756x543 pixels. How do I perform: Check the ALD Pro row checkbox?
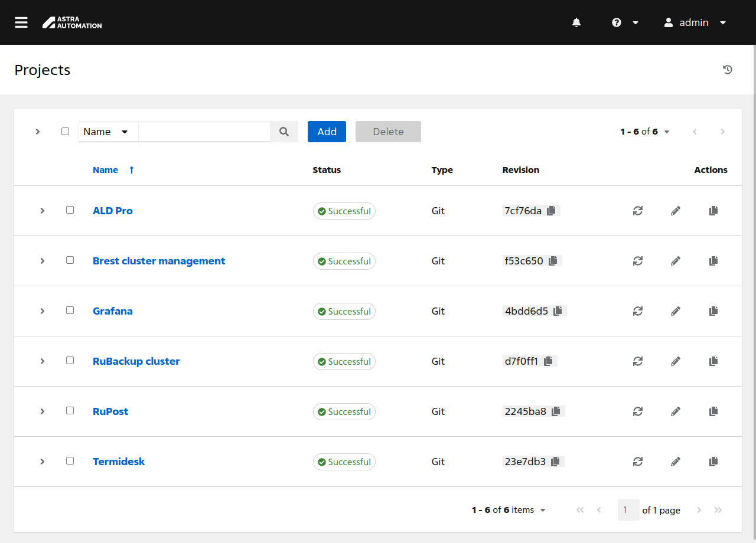point(70,210)
